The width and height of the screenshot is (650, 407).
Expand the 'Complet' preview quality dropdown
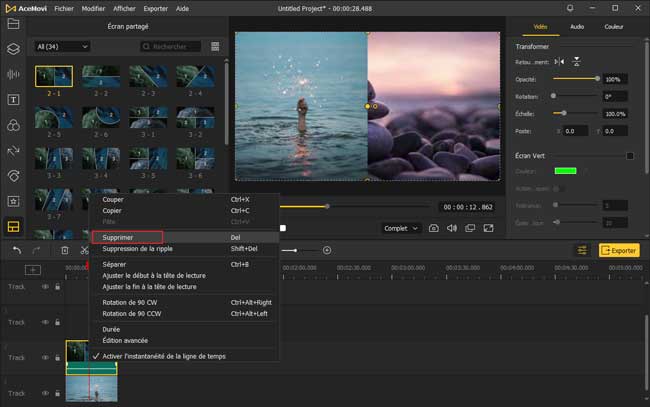click(x=401, y=228)
